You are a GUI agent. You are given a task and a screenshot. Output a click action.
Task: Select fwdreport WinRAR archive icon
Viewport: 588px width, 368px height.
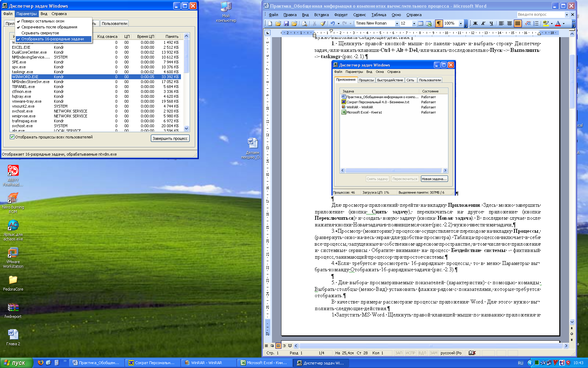(13, 310)
